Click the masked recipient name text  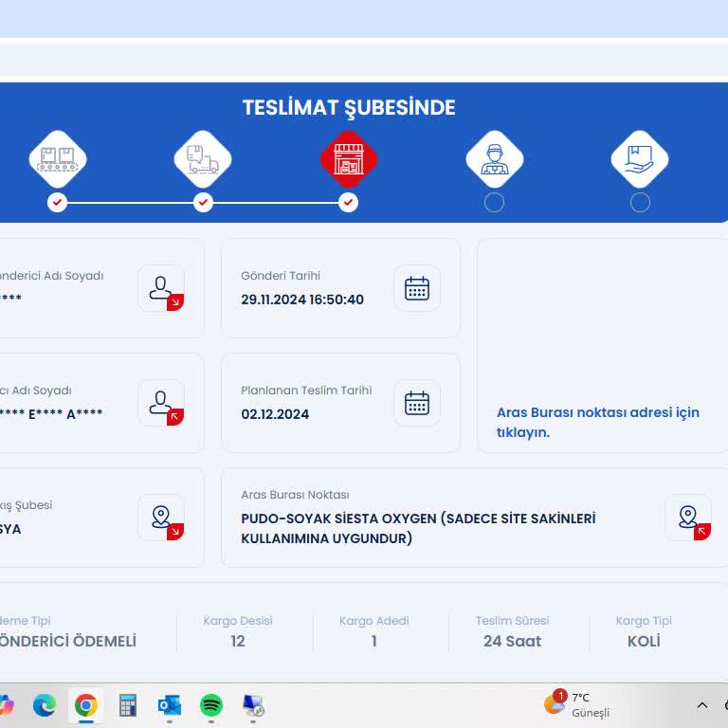point(51,414)
